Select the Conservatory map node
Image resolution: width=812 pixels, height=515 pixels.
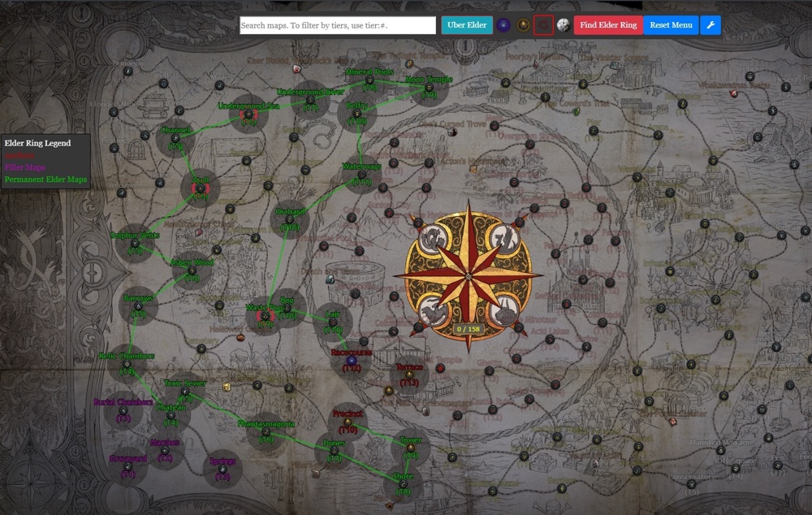pos(691,484)
